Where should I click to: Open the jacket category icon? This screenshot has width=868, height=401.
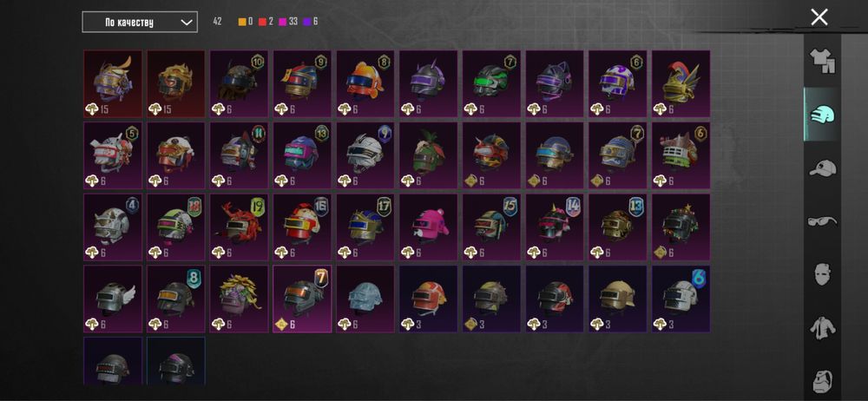point(822,328)
